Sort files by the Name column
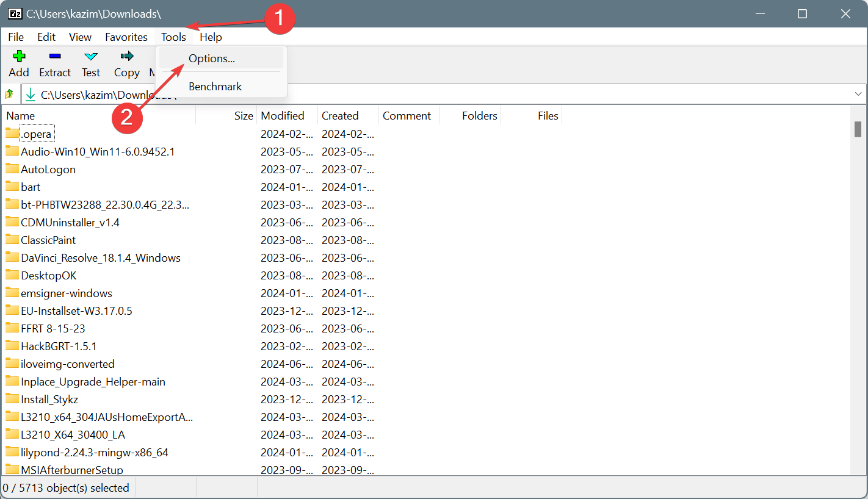868x499 pixels. point(20,115)
